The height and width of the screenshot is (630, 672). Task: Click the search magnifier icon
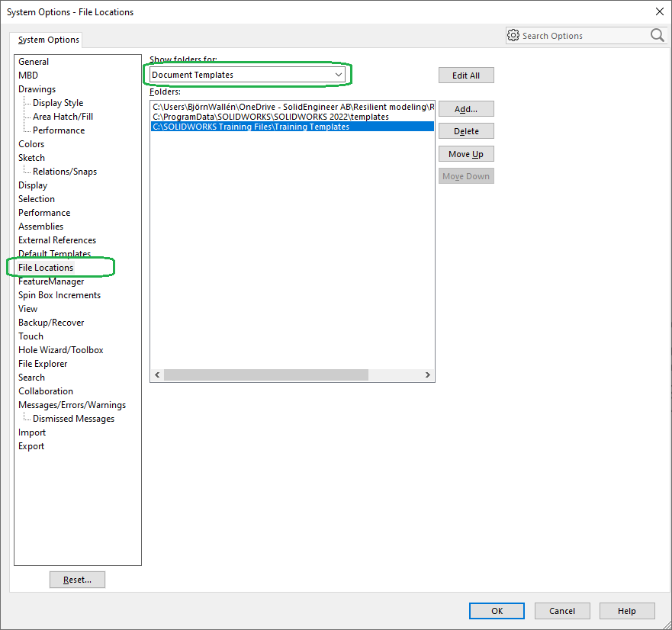pos(657,36)
